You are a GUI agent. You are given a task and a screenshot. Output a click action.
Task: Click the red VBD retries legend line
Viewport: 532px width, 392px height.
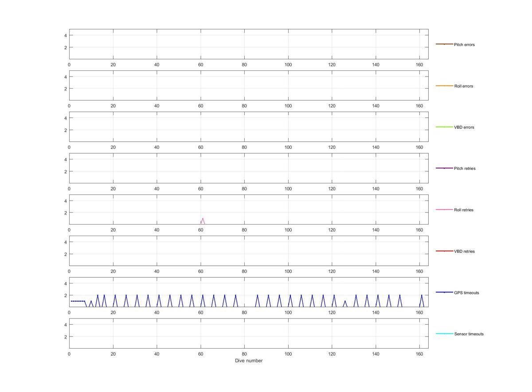(444, 251)
